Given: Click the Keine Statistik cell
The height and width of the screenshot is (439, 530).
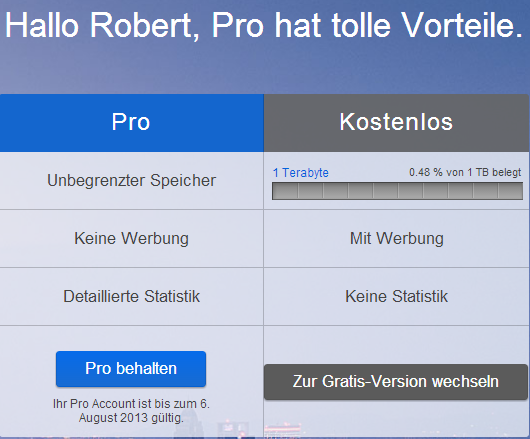Looking at the screenshot, I should (396, 297).
